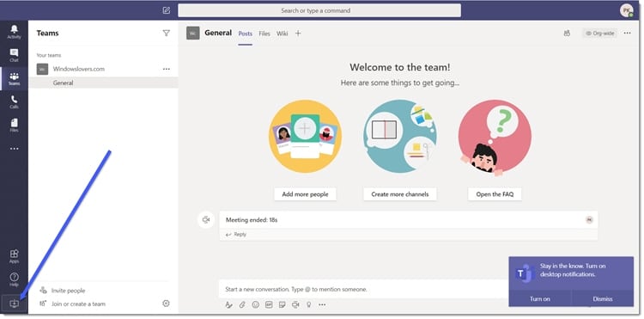Open channel more options ellipsis at top right
644x319 pixels.
click(x=627, y=34)
